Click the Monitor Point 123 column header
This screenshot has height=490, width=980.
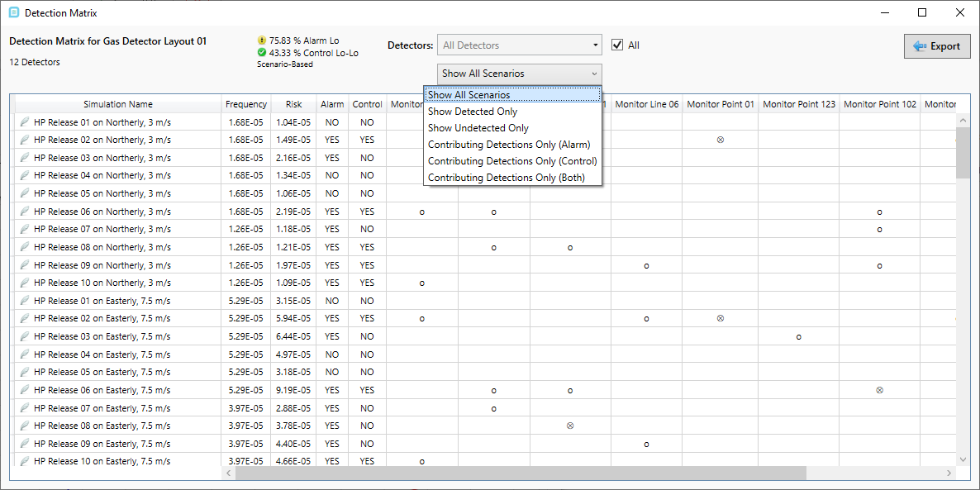pos(799,104)
